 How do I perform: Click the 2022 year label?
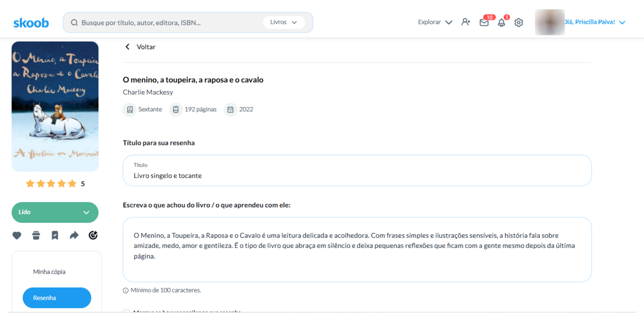246,109
